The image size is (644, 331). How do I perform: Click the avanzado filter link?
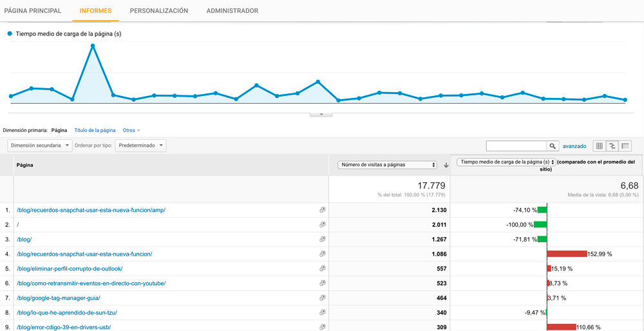(x=574, y=146)
